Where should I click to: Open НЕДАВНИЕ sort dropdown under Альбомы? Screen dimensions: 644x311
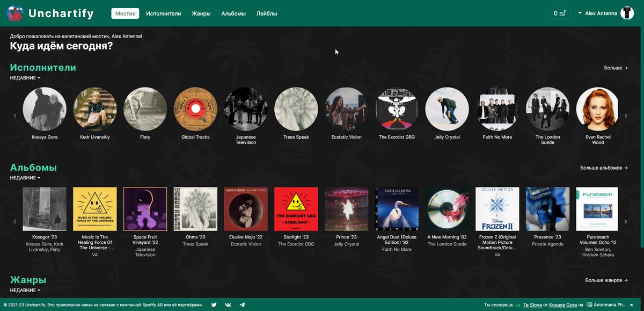click(25, 178)
